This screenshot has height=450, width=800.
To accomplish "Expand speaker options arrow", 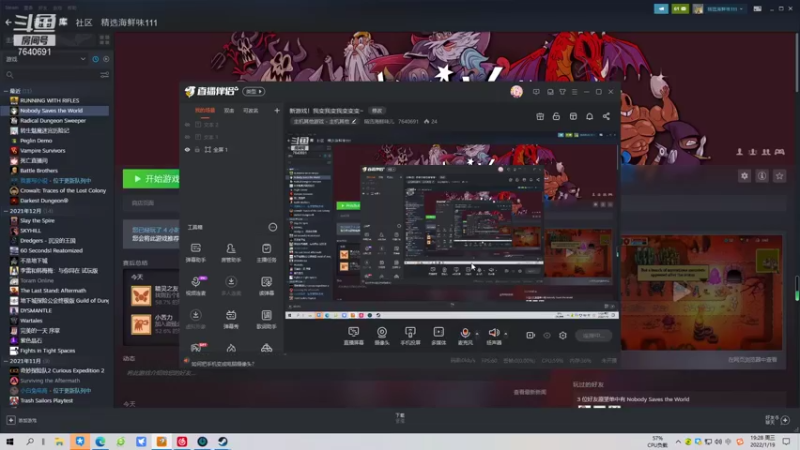I will click(x=506, y=334).
